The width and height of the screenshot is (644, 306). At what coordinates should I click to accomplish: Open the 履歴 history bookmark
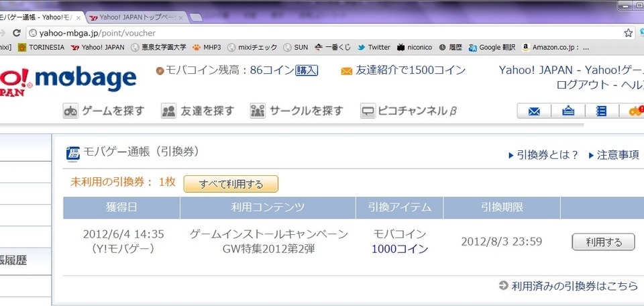coord(451,47)
